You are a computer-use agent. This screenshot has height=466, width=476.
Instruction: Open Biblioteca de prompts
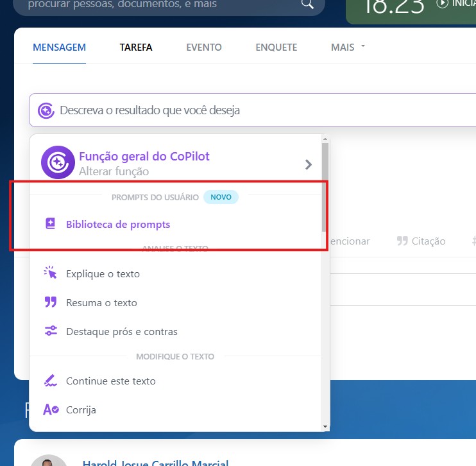point(118,225)
